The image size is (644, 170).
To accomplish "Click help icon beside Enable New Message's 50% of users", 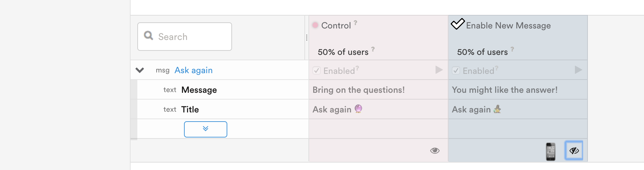I will coord(512,49).
